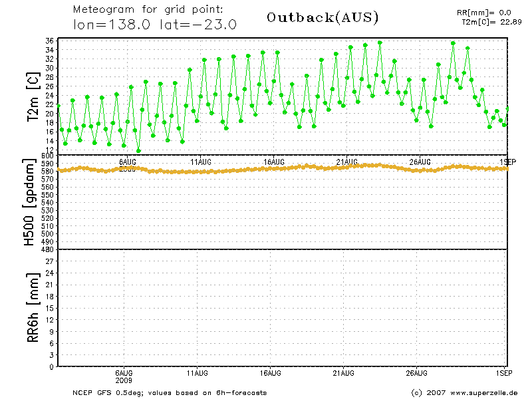The image size is (532, 399).
Task: Click '16AUG' label on the bottom precipitation axis
Action: tap(271, 373)
